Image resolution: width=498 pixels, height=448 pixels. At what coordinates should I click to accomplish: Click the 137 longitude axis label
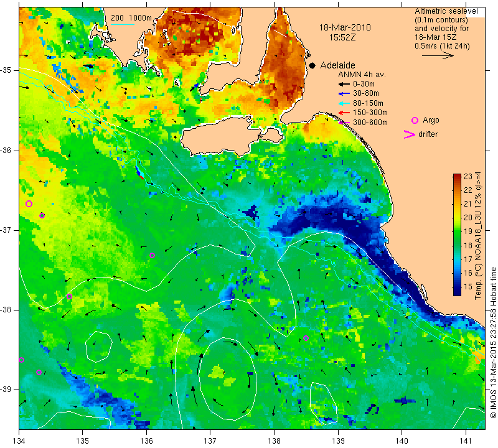tap(210, 441)
